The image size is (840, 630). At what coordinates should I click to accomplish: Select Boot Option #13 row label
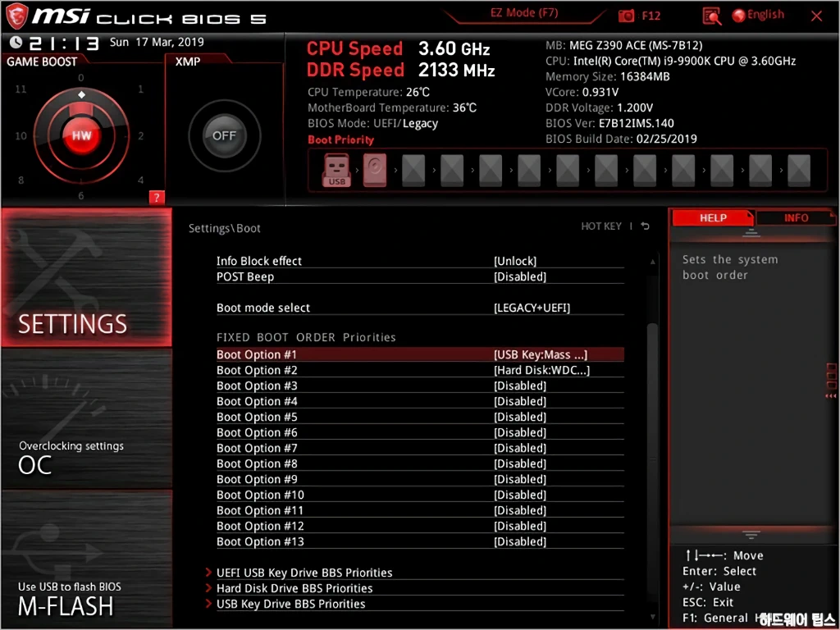point(260,541)
